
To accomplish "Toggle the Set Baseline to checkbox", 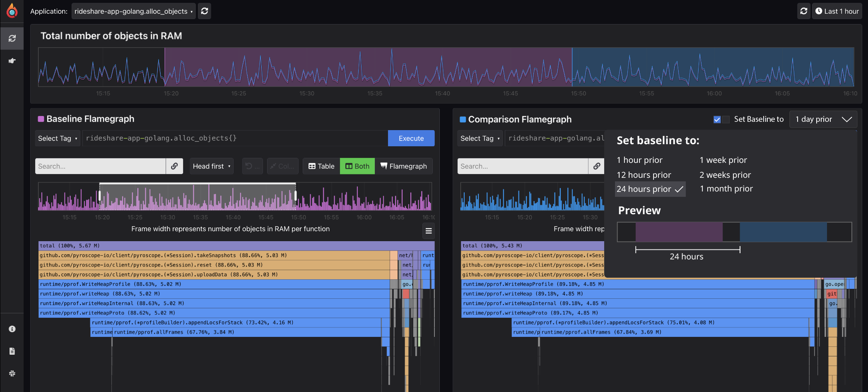I will [x=717, y=119].
